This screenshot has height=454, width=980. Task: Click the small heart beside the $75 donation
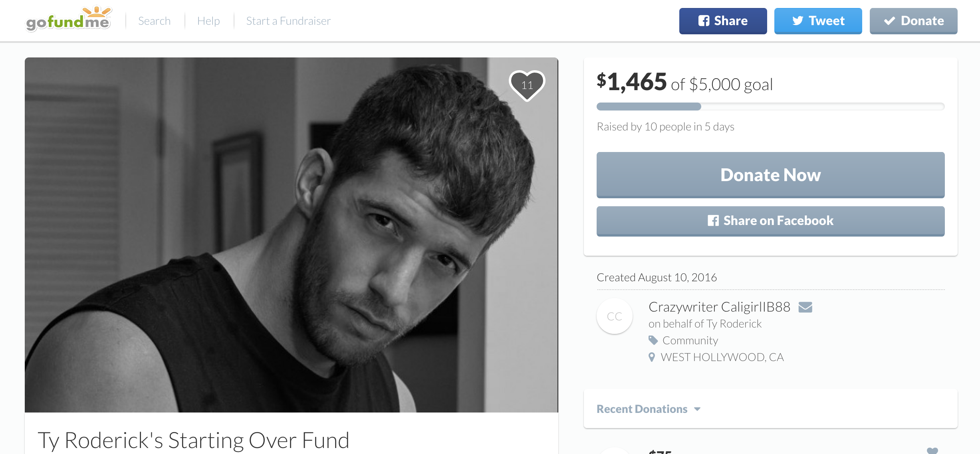tap(932, 451)
